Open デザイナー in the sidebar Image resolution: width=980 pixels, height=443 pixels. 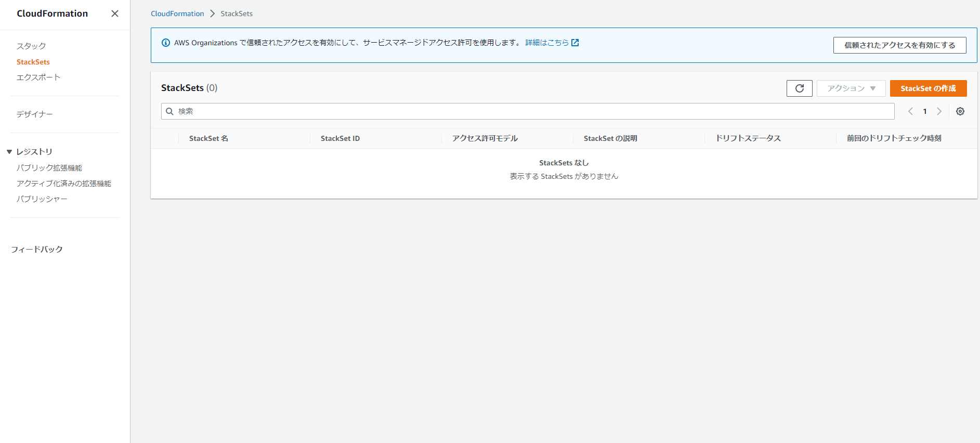tap(35, 114)
